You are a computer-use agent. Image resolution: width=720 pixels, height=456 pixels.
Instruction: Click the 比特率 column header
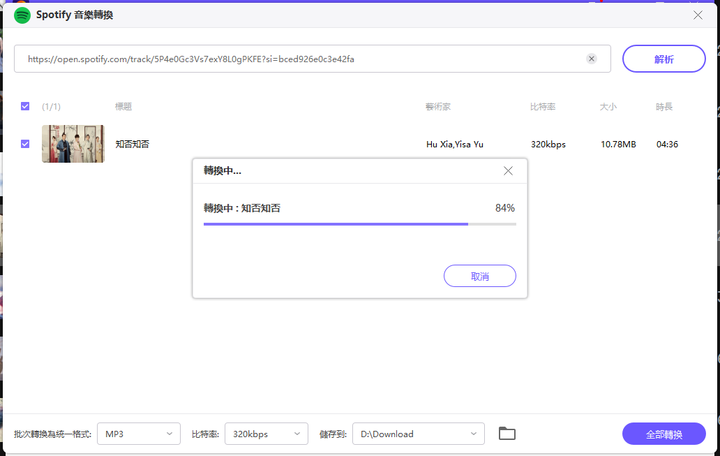click(x=543, y=107)
